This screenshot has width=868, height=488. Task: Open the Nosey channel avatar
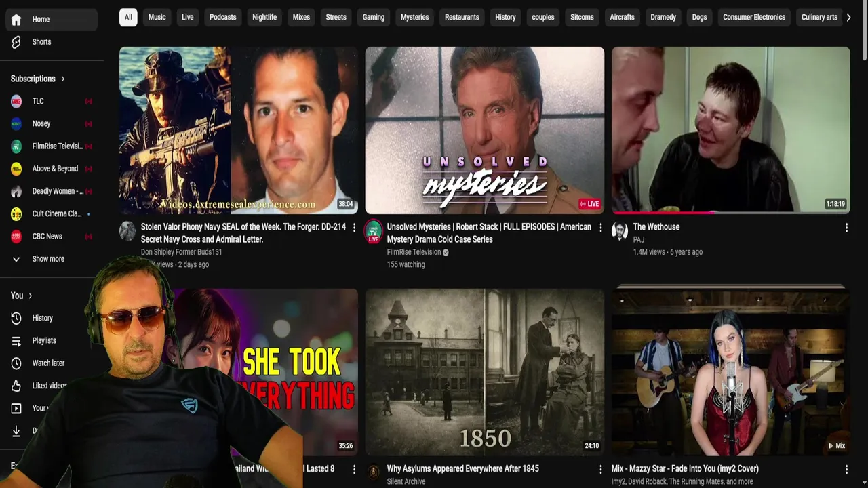pos(16,123)
